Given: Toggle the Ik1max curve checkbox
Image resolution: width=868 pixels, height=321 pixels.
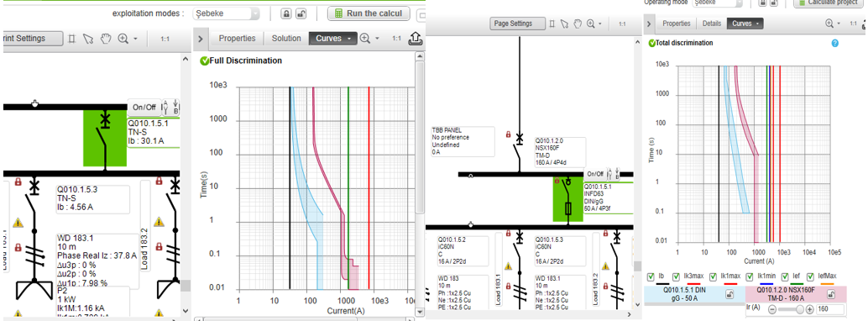Looking at the screenshot, I should pos(712,276).
